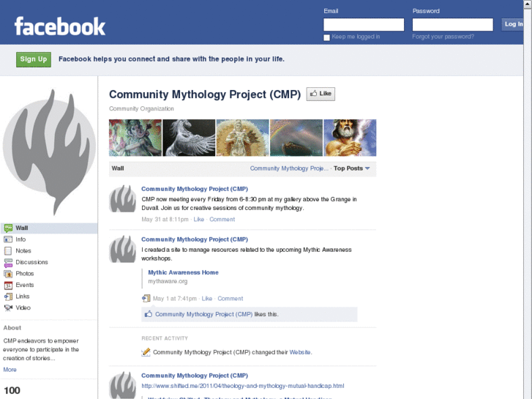Click the vertical scrollbar up arrow
Screen dimensions: 532x399
coord(528,3)
